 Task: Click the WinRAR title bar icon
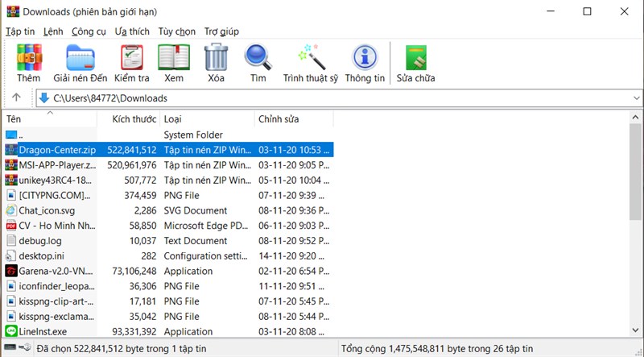point(13,11)
